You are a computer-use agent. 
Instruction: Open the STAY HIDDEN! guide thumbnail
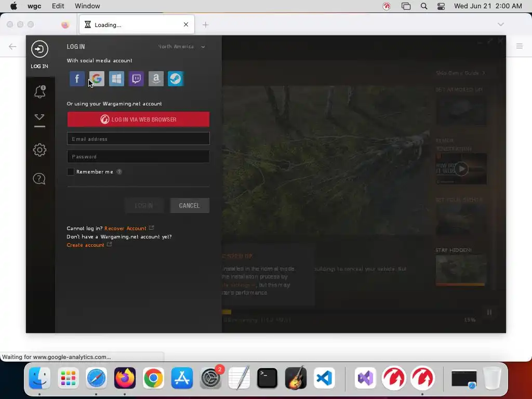pyautogui.click(x=461, y=270)
